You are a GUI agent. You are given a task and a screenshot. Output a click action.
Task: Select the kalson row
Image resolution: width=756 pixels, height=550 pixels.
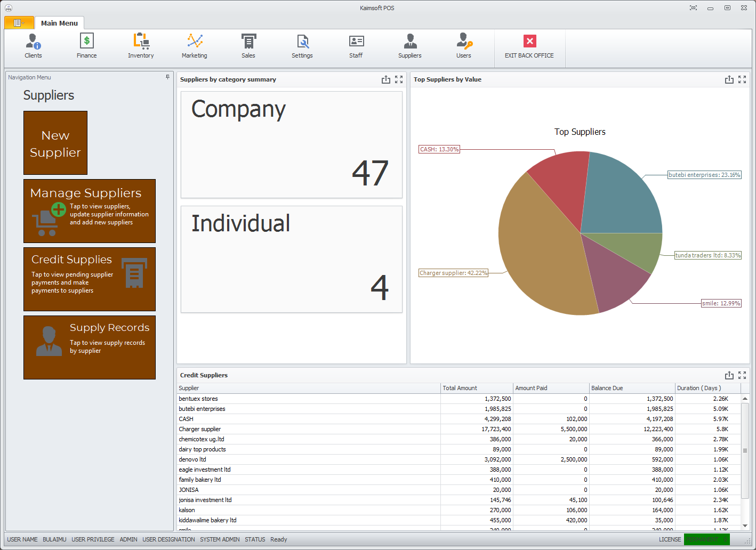click(x=459, y=510)
